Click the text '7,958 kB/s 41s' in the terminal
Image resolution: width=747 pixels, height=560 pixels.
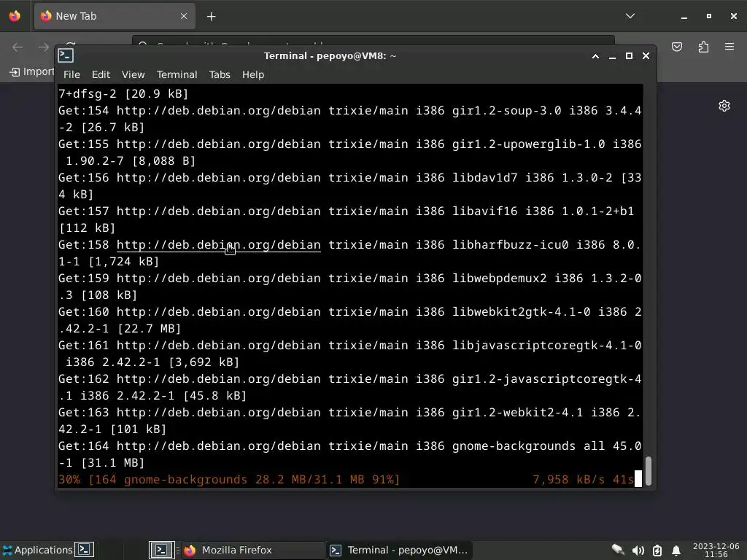click(583, 480)
